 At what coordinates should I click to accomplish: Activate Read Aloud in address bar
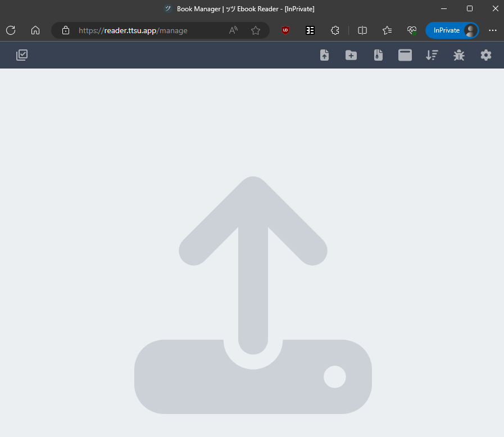click(233, 30)
